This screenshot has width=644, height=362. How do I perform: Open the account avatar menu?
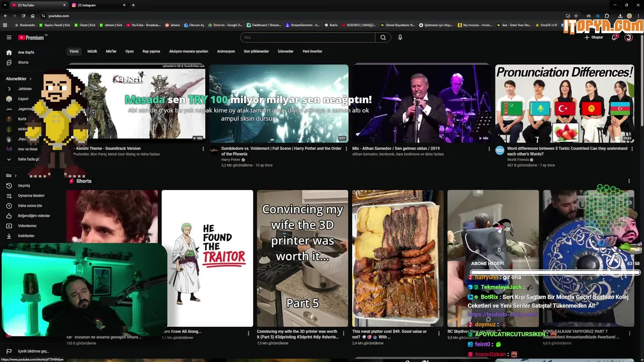[x=628, y=37]
